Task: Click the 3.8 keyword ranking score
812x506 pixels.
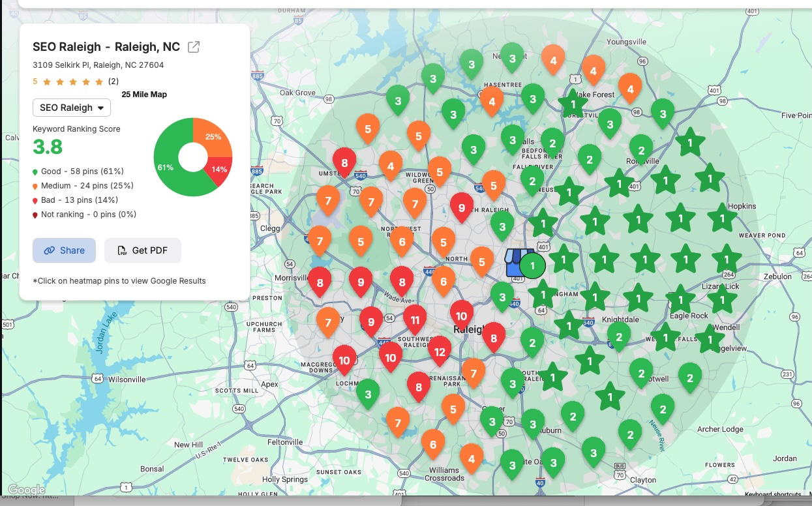Action: [x=48, y=147]
